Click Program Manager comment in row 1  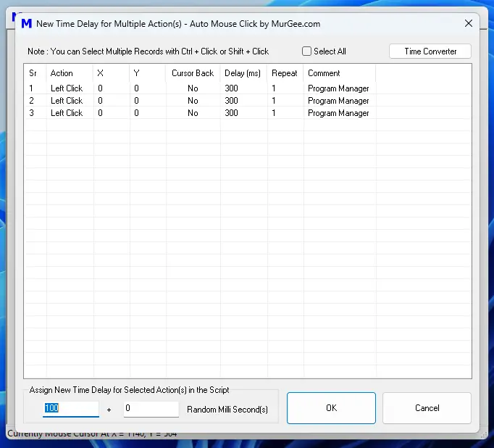(338, 88)
